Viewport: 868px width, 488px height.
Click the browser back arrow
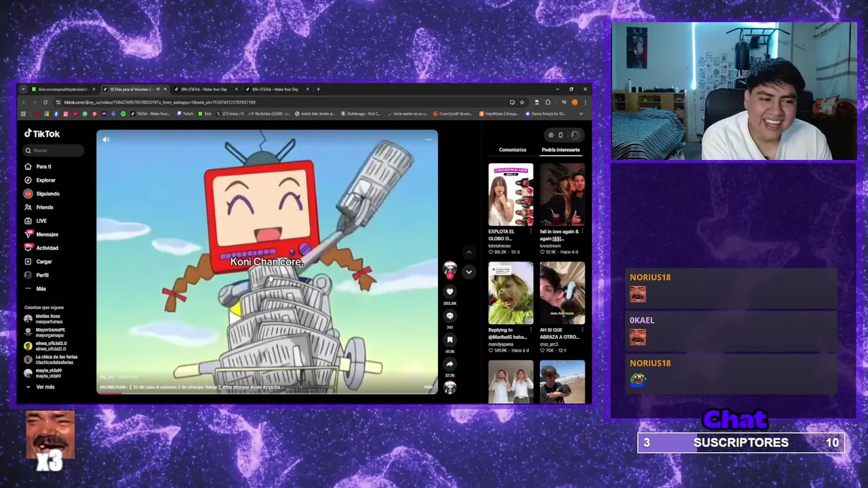point(23,102)
